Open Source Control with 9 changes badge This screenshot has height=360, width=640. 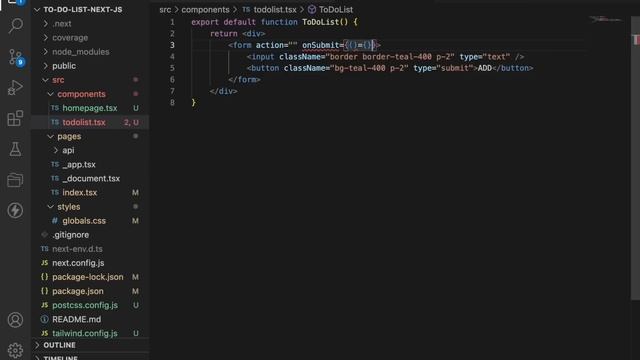[x=16, y=57]
